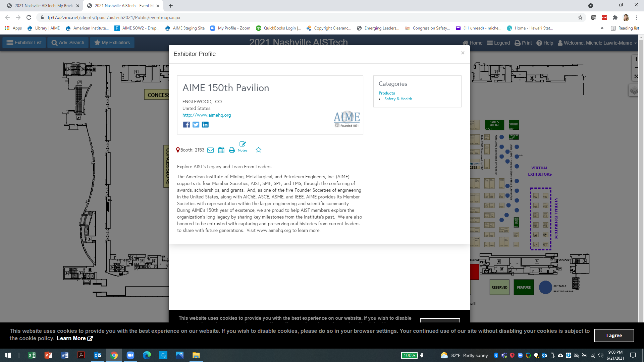The image size is (644, 362).
Task: Open AIME Facebook page icon
Action: 186,125
